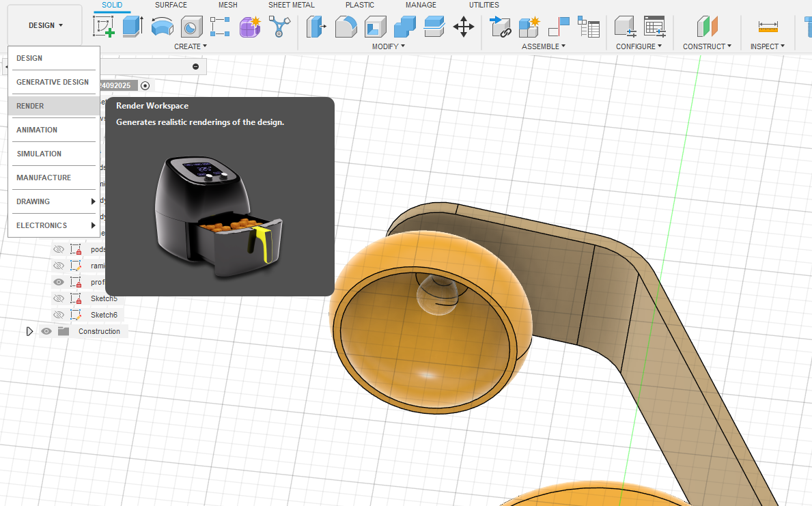Switch to the SHEET METAL tab
The height and width of the screenshot is (506, 812).
point(292,5)
